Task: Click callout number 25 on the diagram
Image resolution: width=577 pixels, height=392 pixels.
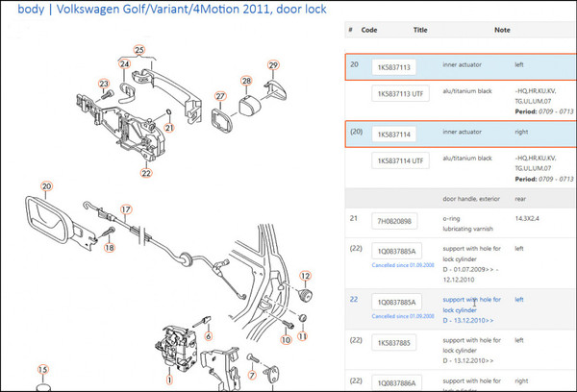Action: (138, 50)
